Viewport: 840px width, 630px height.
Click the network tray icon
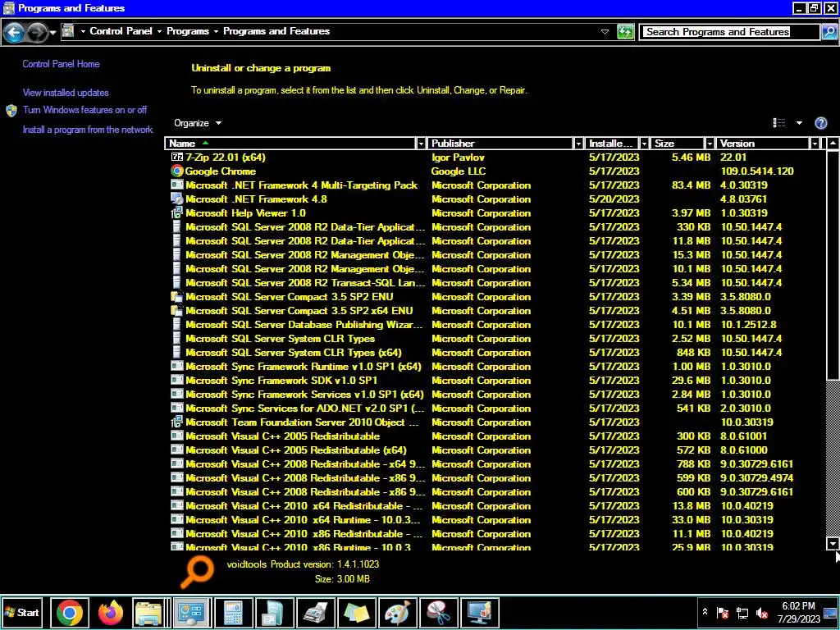742,613
